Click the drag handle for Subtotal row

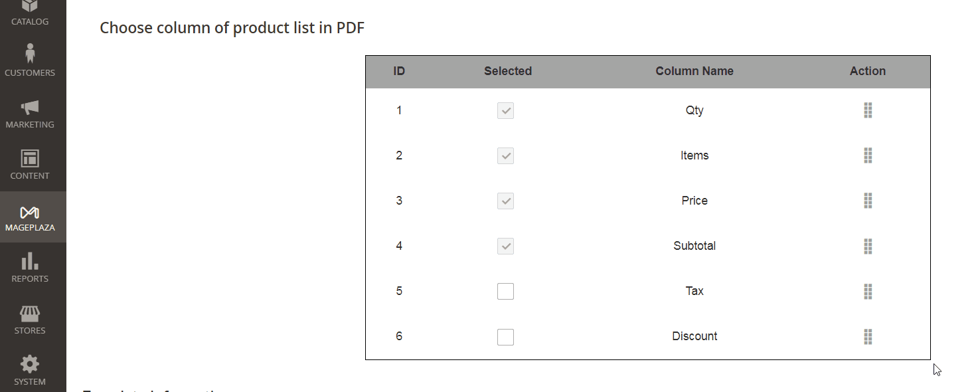point(868,246)
